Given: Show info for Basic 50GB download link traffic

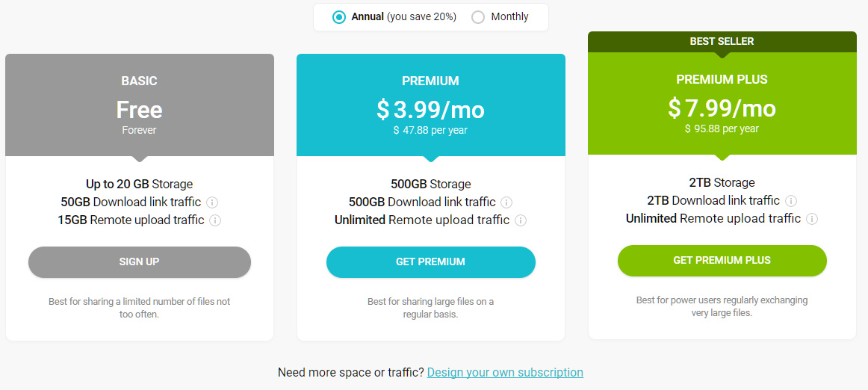Looking at the screenshot, I should click(x=212, y=202).
